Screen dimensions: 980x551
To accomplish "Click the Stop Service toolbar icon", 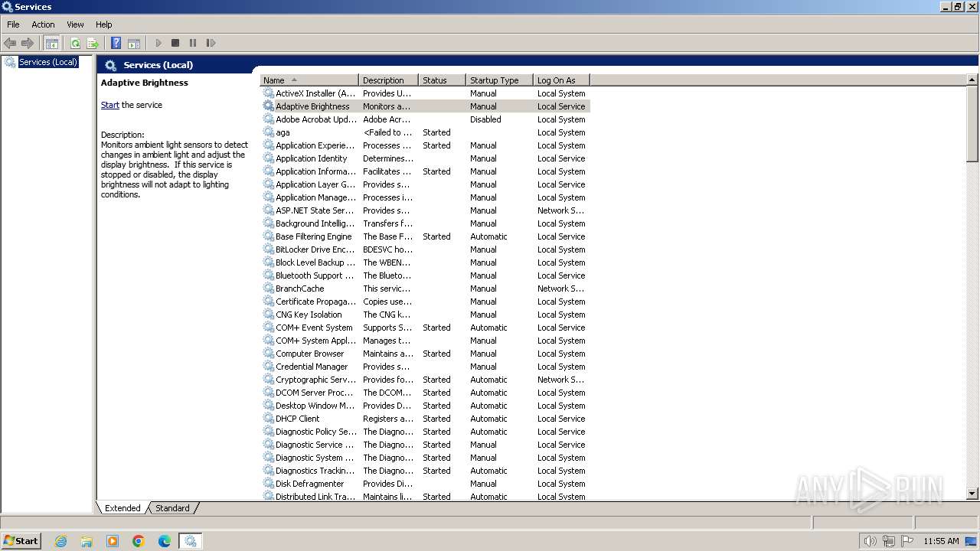I will click(x=175, y=43).
